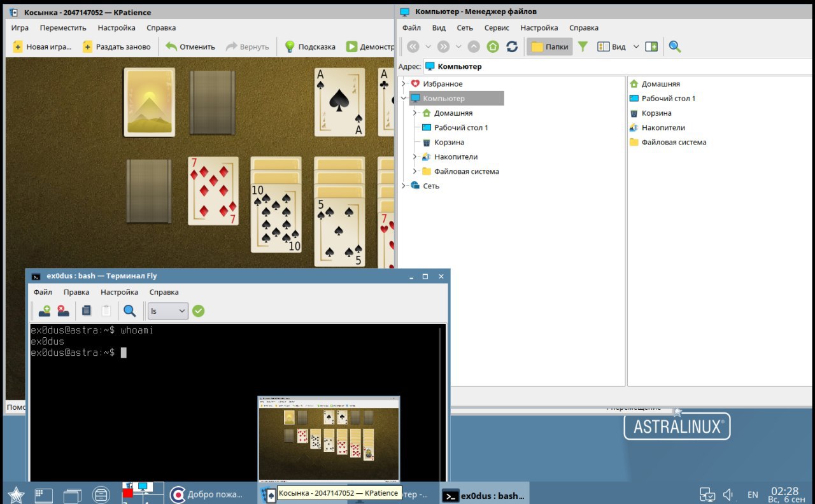Viewport: 815px width, 504px height.
Task: Select Корзина in the folder tree
Action: pyautogui.click(x=443, y=143)
